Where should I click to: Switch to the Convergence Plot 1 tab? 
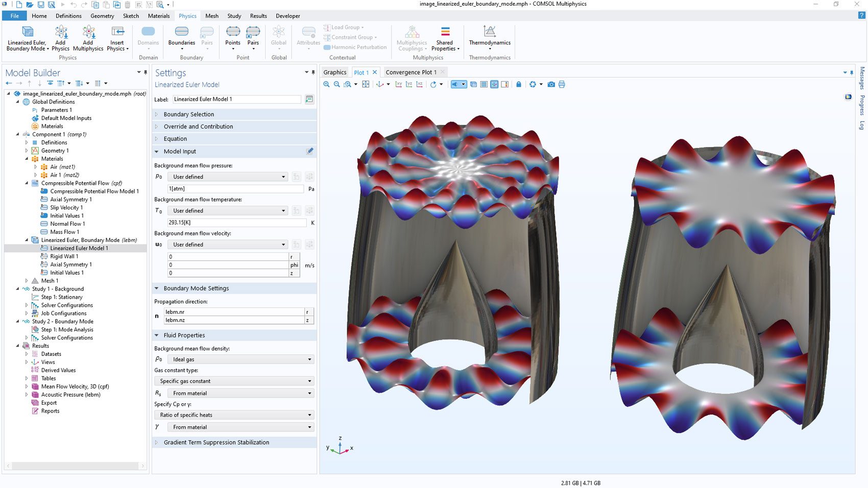coord(411,72)
